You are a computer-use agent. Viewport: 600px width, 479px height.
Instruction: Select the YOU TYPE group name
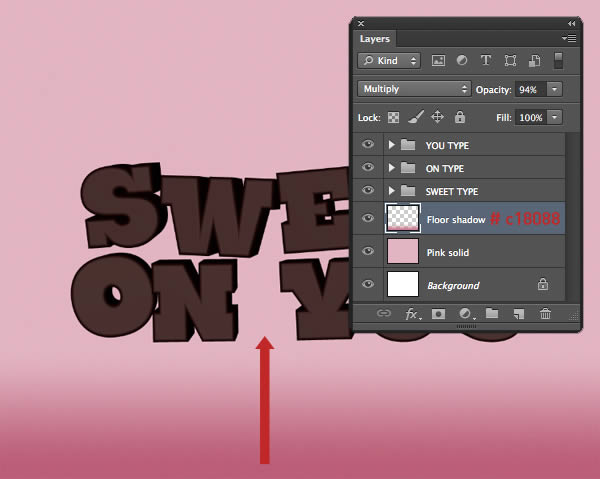click(x=447, y=145)
